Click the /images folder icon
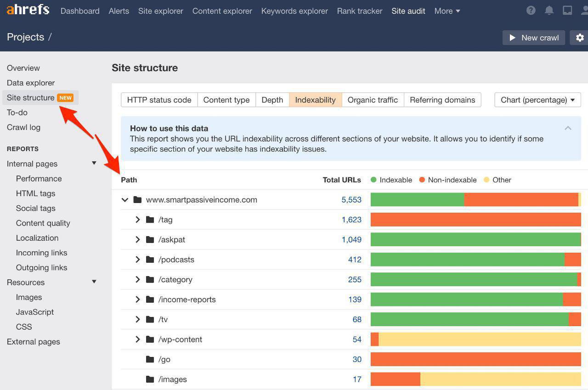The image size is (588, 390). 150,379
